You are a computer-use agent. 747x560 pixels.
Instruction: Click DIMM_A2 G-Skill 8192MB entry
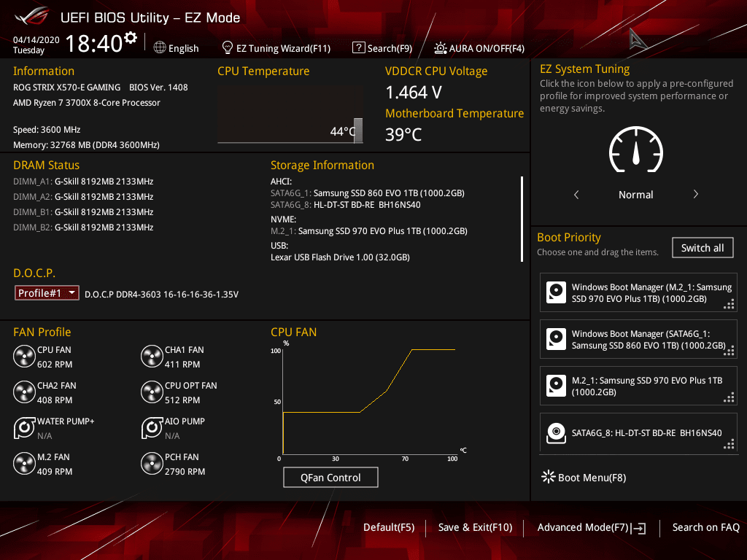pos(83,196)
